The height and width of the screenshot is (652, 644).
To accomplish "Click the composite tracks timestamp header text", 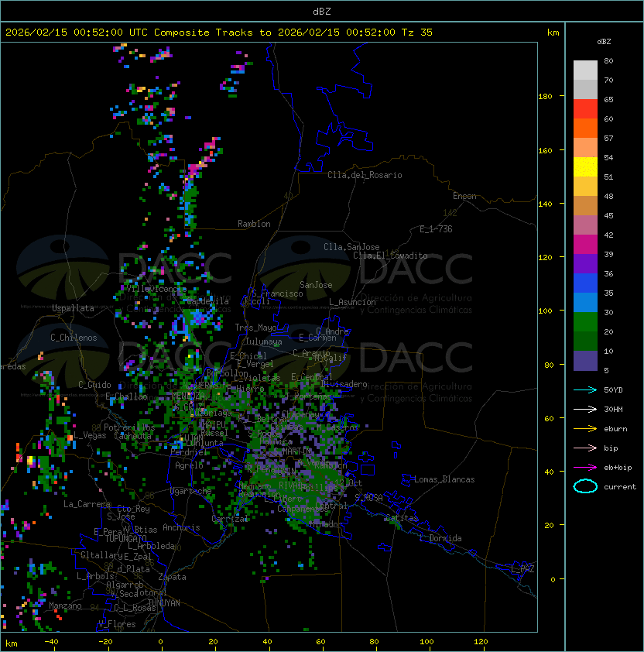I will [219, 32].
